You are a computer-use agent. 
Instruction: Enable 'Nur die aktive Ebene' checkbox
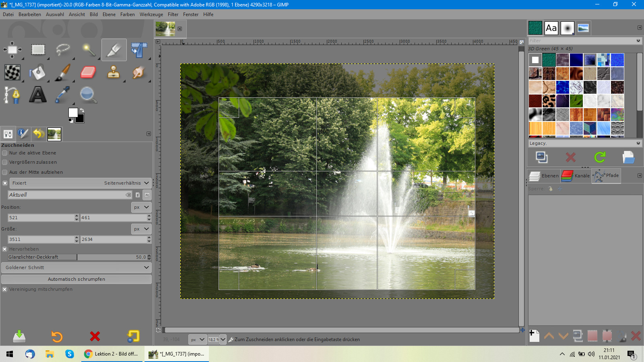5,153
